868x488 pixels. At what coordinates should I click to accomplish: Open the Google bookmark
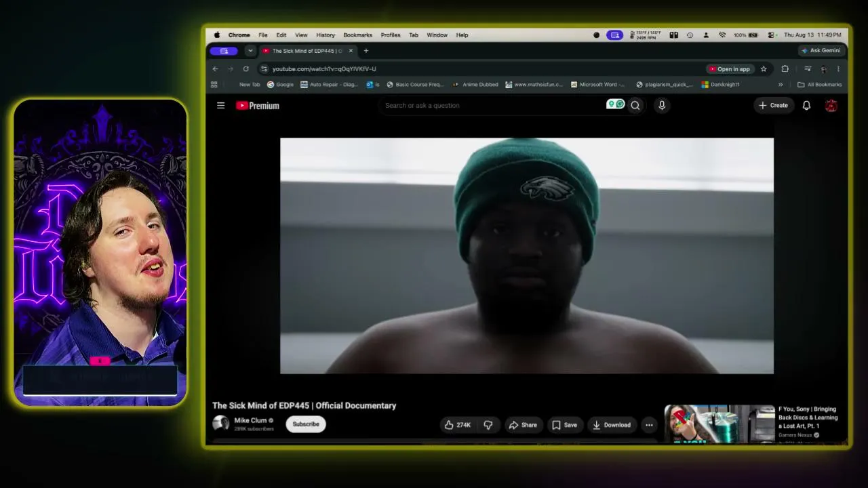pos(280,85)
